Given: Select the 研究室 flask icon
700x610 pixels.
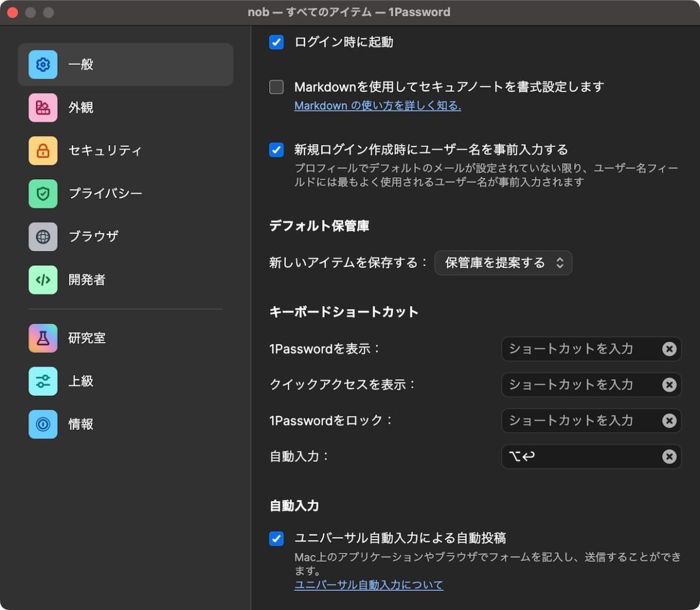Looking at the screenshot, I should click(42, 338).
